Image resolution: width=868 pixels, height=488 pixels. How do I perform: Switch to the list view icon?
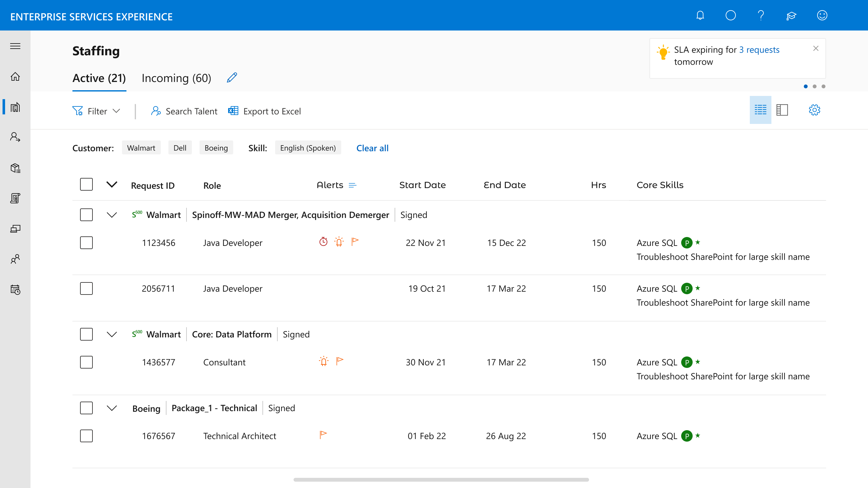pyautogui.click(x=760, y=110)
